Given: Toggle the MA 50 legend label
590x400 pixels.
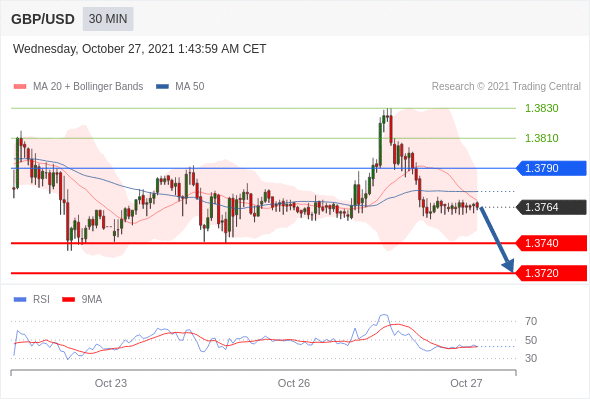Looking at the screenshot, I should pos(190,87).
